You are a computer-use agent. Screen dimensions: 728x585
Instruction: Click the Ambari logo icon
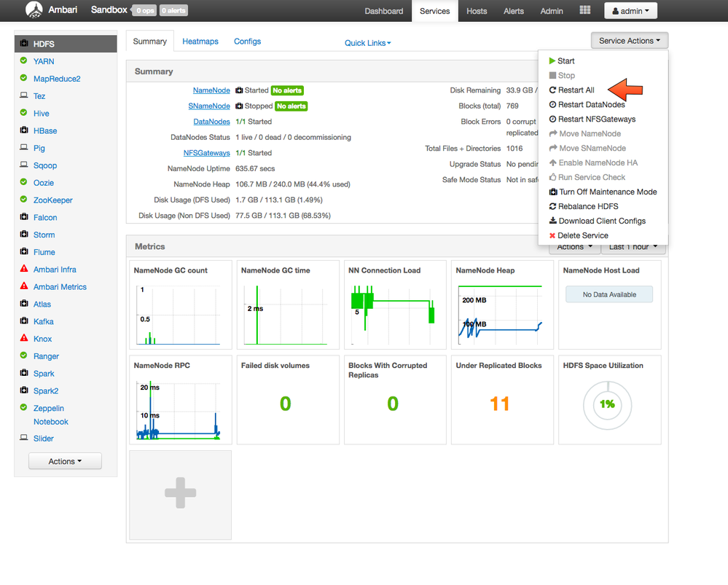coord(34,9)
